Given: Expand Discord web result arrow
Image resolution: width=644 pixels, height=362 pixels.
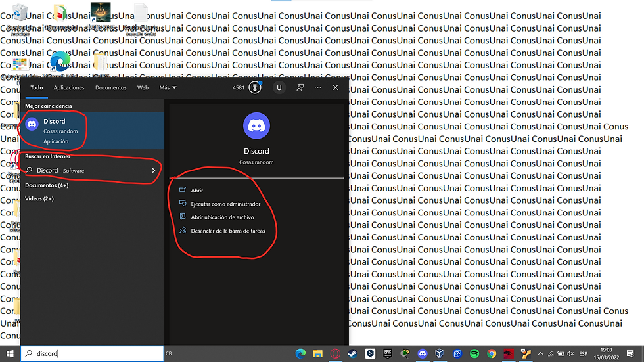Looking at the screenshot, I should pos(154,170).
